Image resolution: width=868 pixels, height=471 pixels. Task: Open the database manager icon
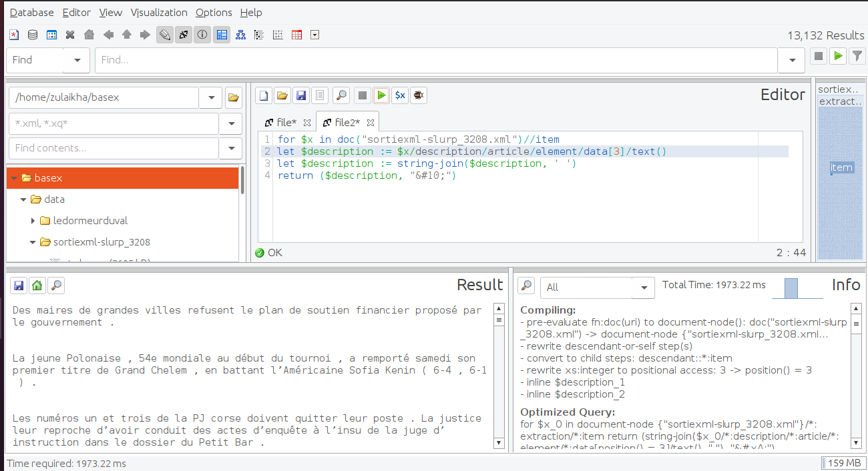point(33,35)
